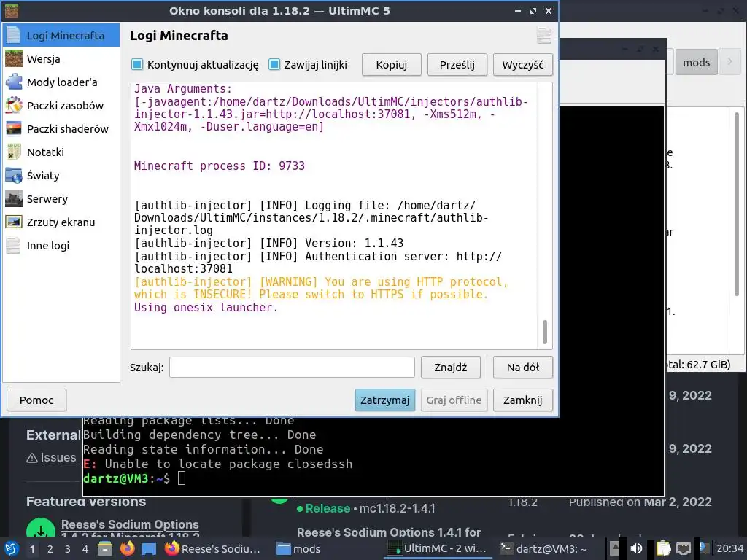The image size is (747, 560).
Task: Click the blue desktop quicklaunch icon
Action: 149,548
